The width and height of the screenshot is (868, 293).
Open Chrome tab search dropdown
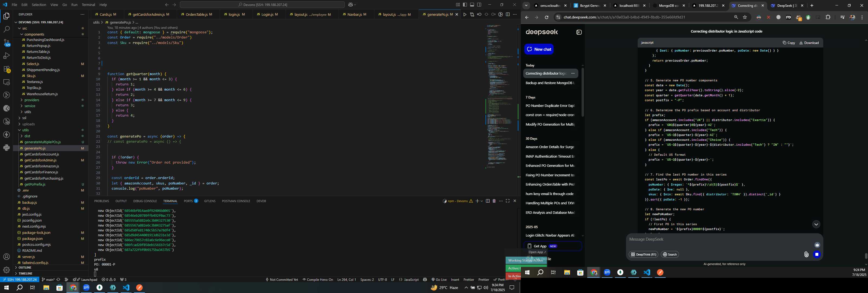pyautogui.click(x=526, y=6)
